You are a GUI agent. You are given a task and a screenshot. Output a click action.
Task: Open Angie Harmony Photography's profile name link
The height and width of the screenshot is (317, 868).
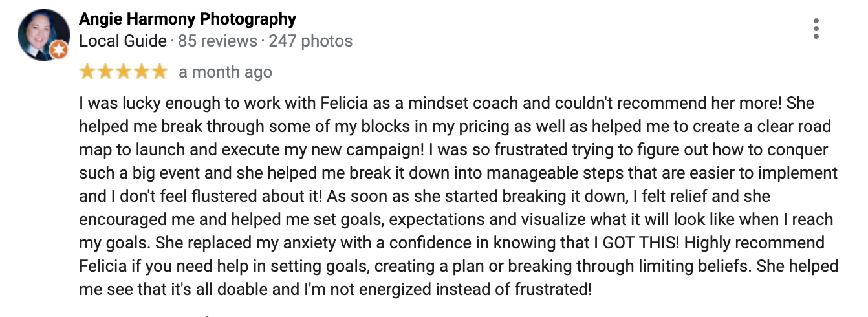coord(188,19)
